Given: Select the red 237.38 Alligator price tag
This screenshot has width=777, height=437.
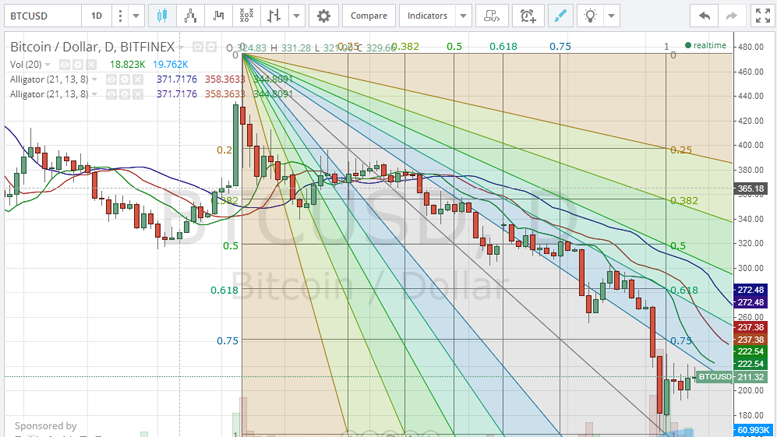Looking at the screenshot, I should point(750,327).
